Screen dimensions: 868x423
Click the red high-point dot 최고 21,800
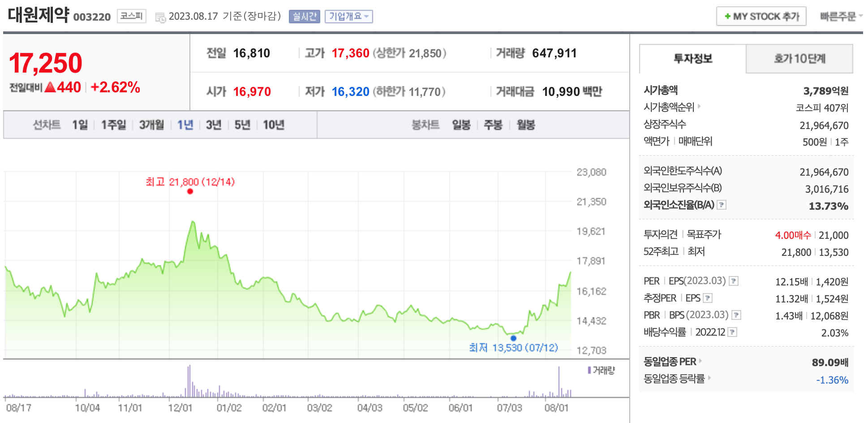coord(190,191)
